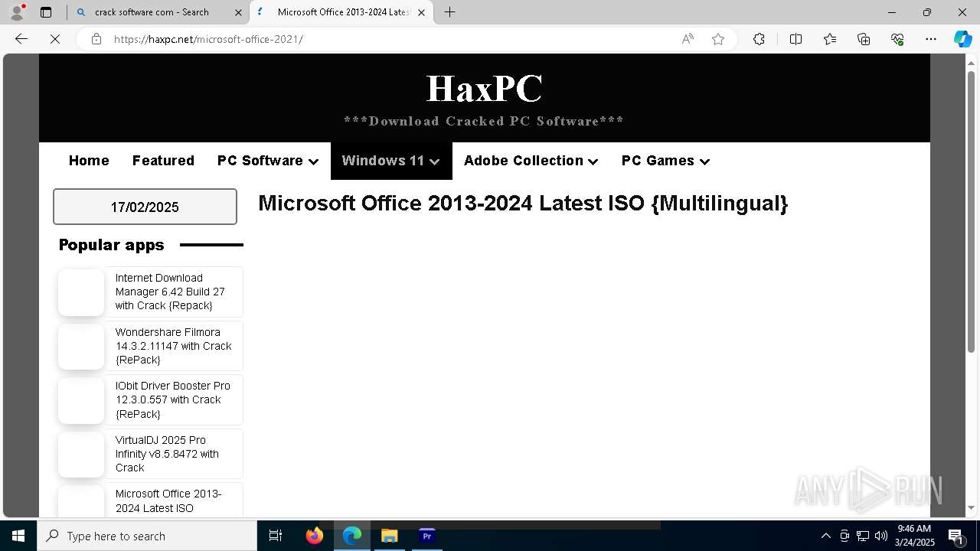This screenshot has height=551, width=980.
Task: Open the tab actions menu icon
Action: tap(46, 12)
